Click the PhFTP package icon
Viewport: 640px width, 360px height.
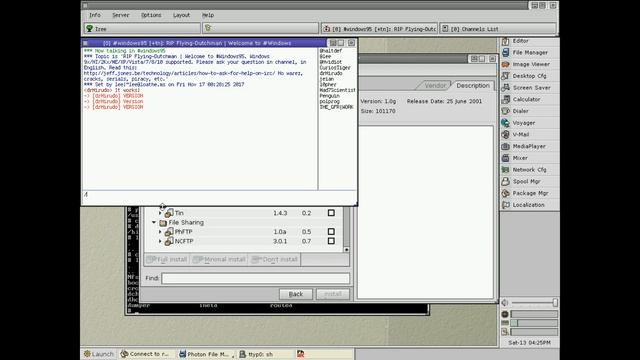pyautogui.click(x=169, y=231)
